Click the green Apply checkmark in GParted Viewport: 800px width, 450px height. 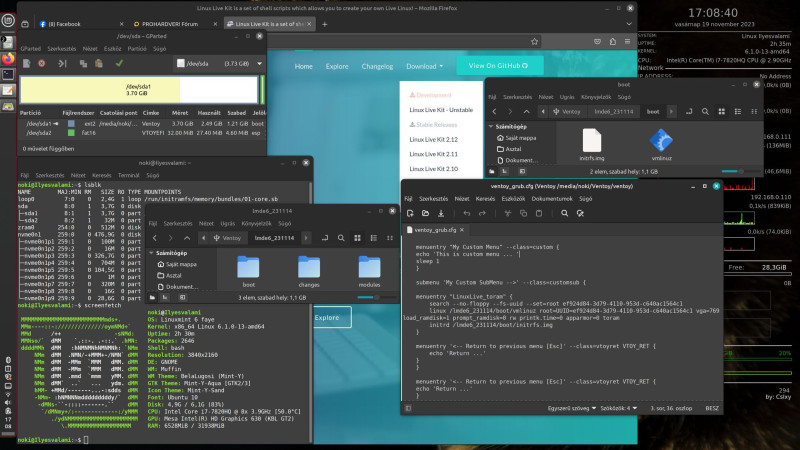(119, 64)
